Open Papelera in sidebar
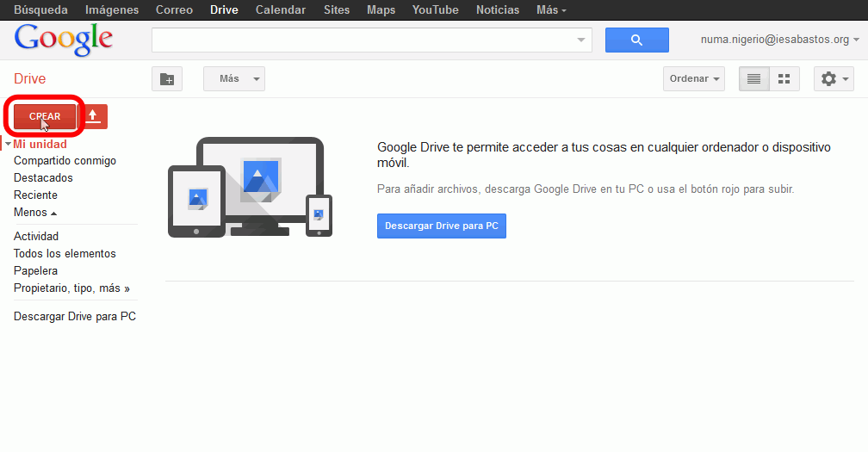Image resolution: width=868 pixels, height=452 pixels. point(35,271)
